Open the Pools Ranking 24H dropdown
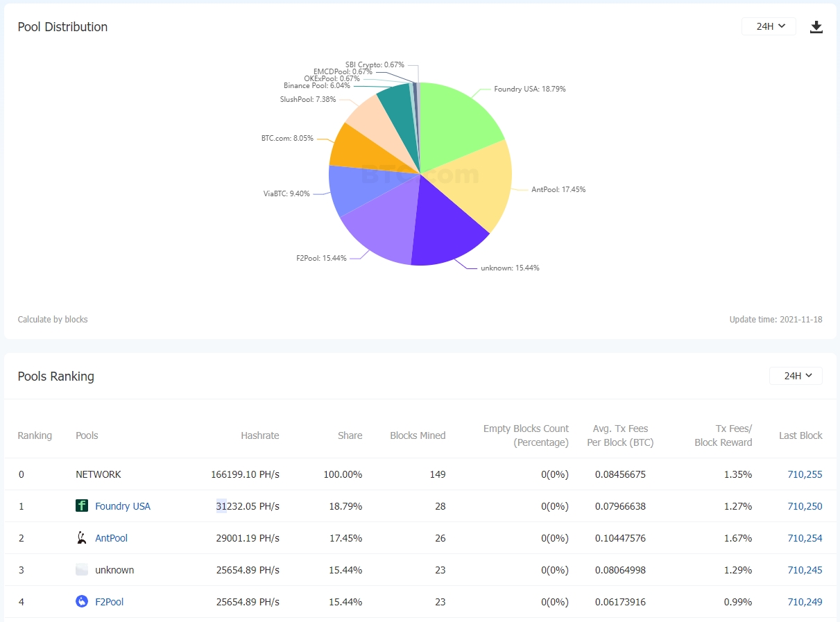The height and width of the screenshot is (622, 840). 796,376
